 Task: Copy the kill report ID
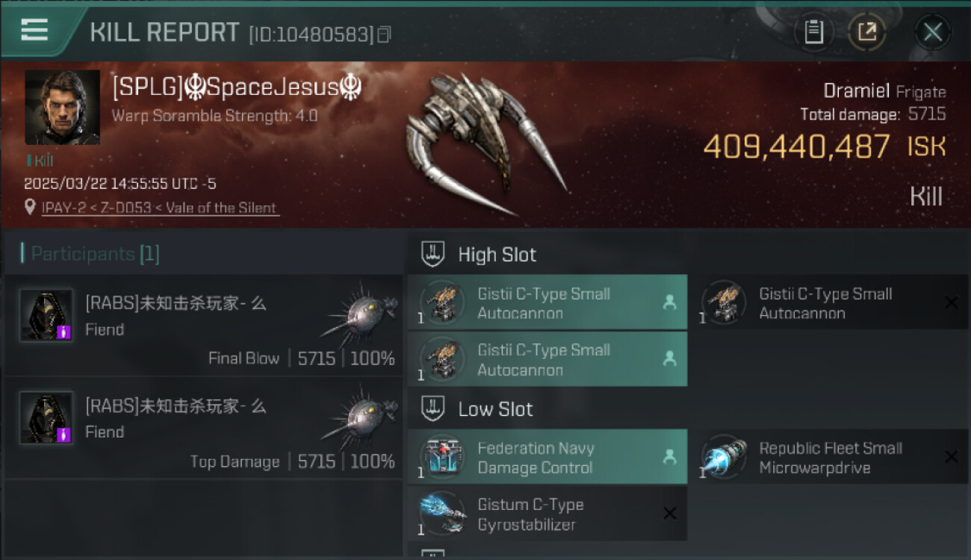pyautogui.click(x=383, y=34)
